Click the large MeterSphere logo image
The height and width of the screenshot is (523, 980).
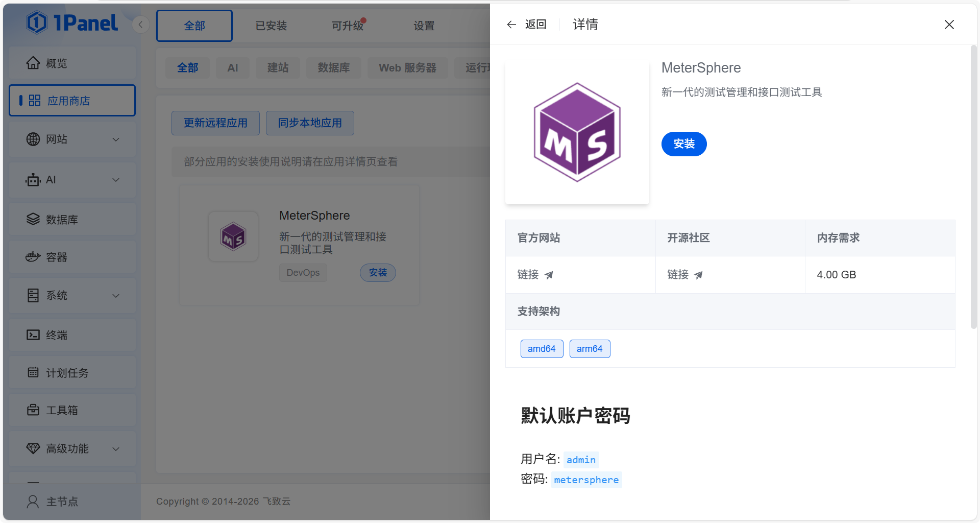(x=577, y=132)
